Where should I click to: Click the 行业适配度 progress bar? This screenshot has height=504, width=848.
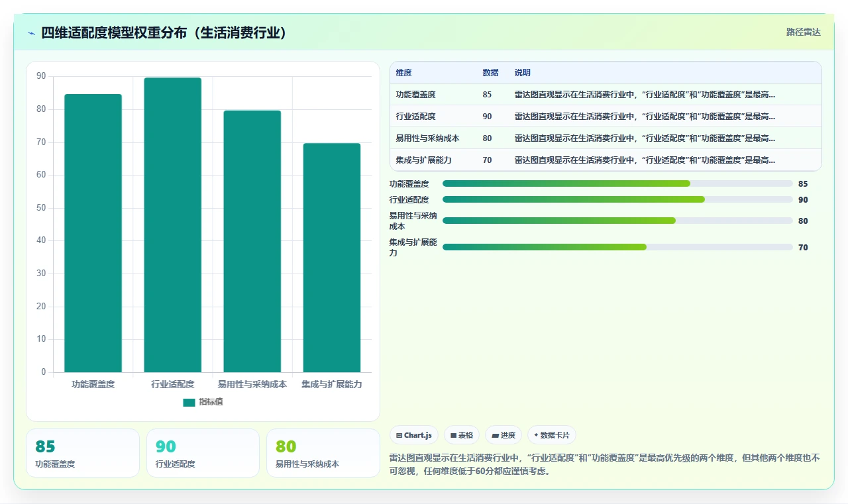click(617, 199)
